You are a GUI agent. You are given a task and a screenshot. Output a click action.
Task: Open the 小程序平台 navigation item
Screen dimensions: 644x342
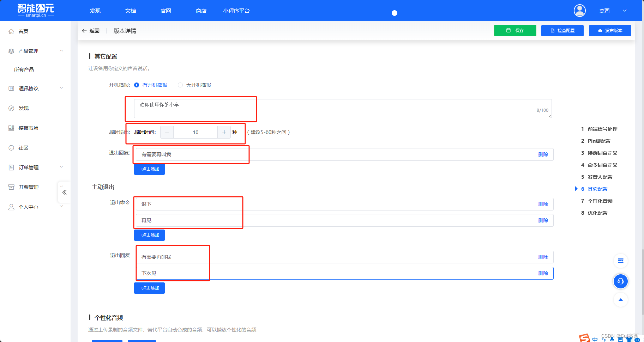[236, 11]
